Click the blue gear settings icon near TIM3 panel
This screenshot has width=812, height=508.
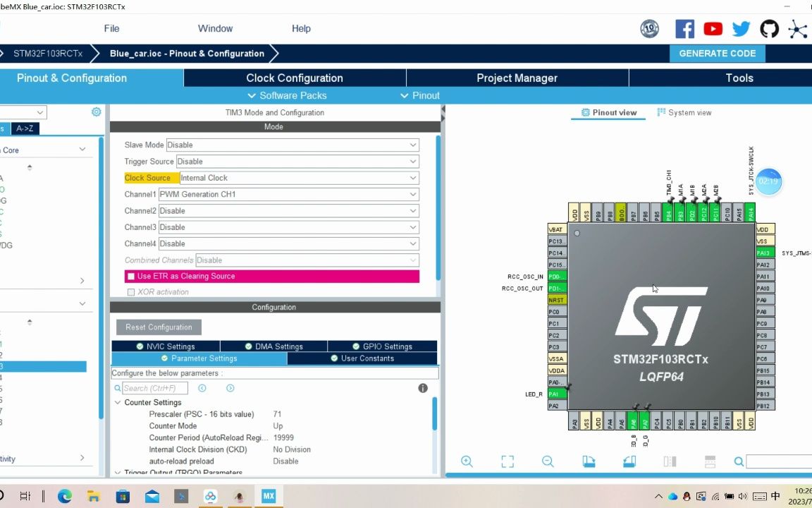click(96, 111)
